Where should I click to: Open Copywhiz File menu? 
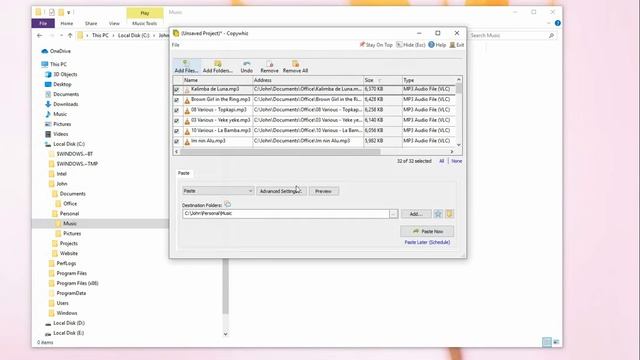pos(176,45)
